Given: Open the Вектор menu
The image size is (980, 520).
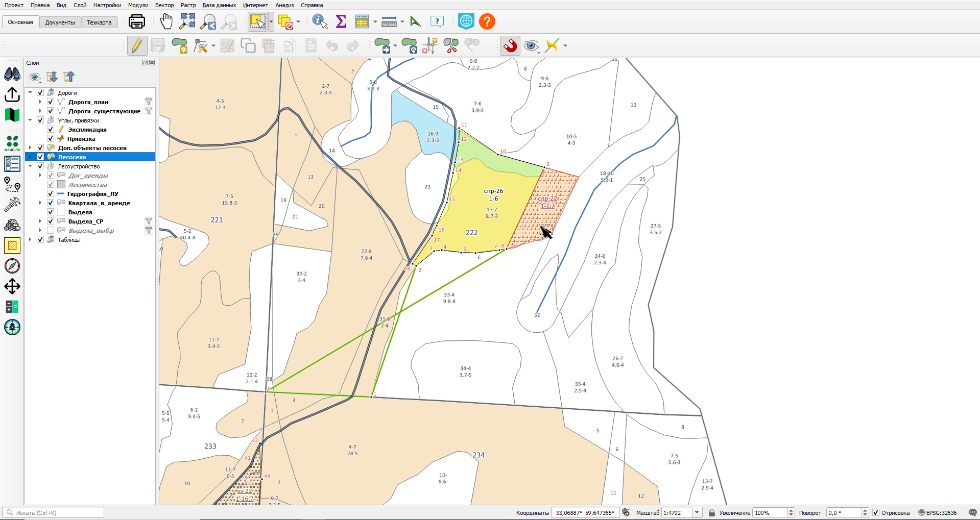Looking at the screenshot, I should (x=164, y=5).
